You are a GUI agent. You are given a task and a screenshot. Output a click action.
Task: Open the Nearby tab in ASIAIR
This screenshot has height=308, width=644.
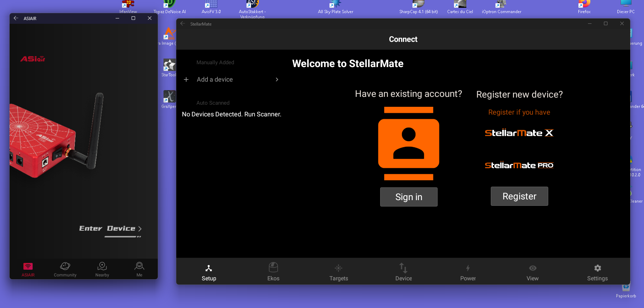tap(102, 270)
